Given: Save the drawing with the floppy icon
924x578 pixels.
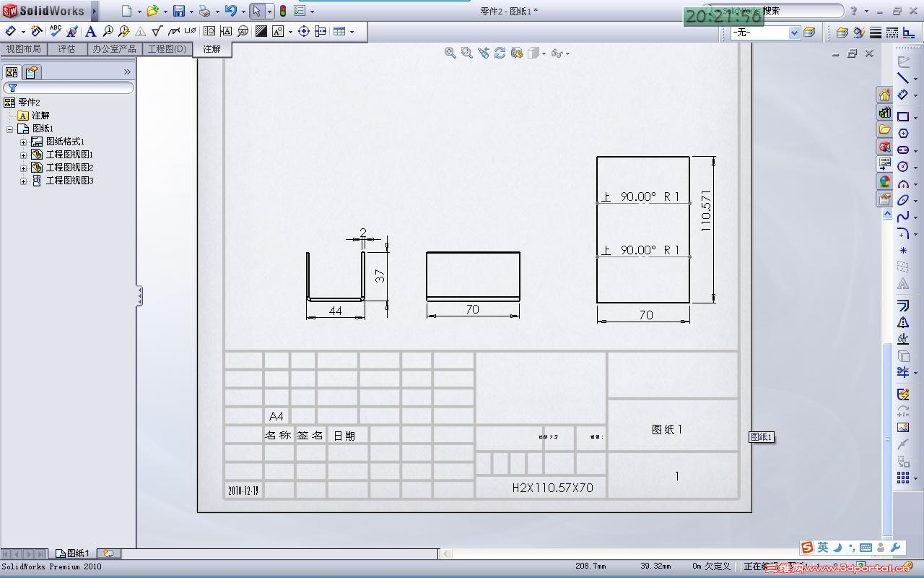Looking at the screenshot, I should pyautogui.click(x=178, y=11).
